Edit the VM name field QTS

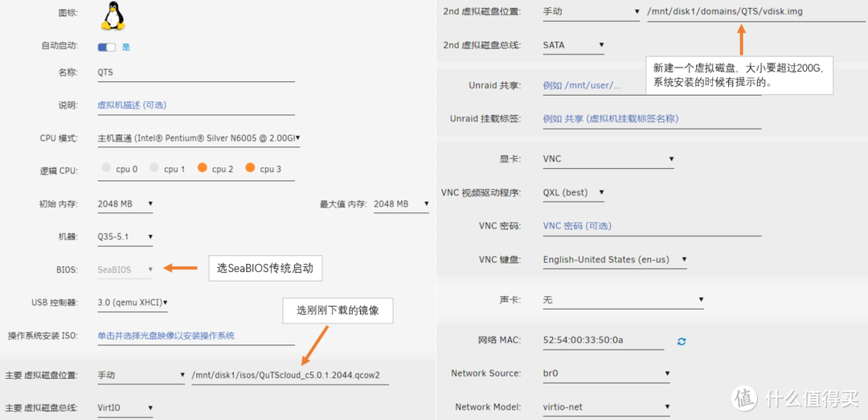[x=196, y=72]
